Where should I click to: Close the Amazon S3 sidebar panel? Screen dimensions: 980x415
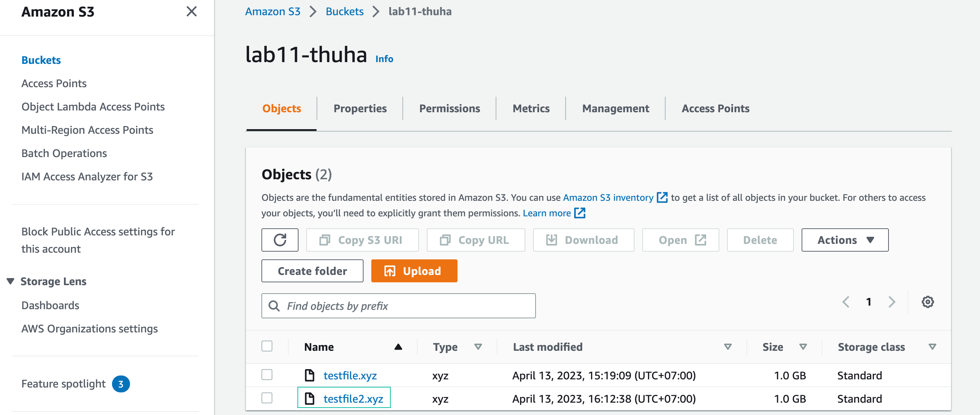click(x=191, y=11)
